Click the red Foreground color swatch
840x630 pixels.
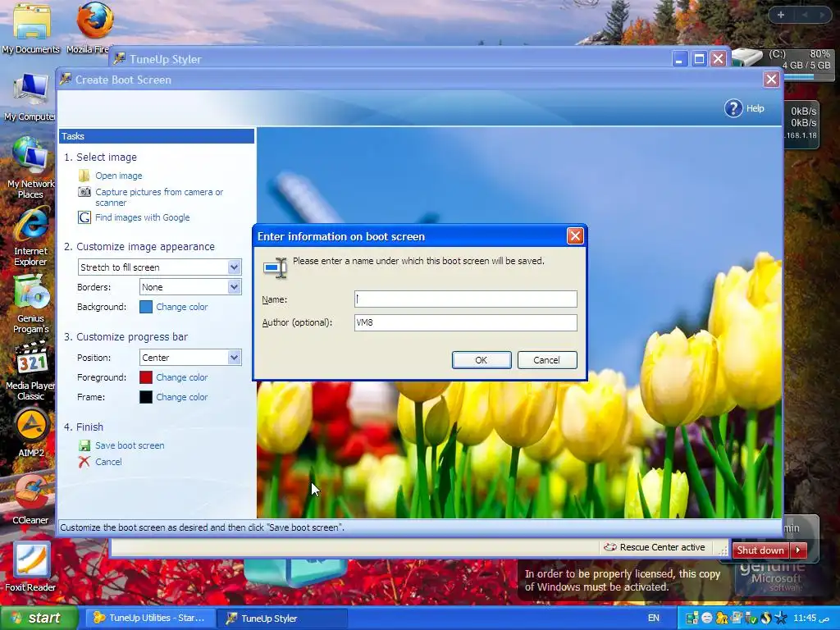click(x=146, y=377)
